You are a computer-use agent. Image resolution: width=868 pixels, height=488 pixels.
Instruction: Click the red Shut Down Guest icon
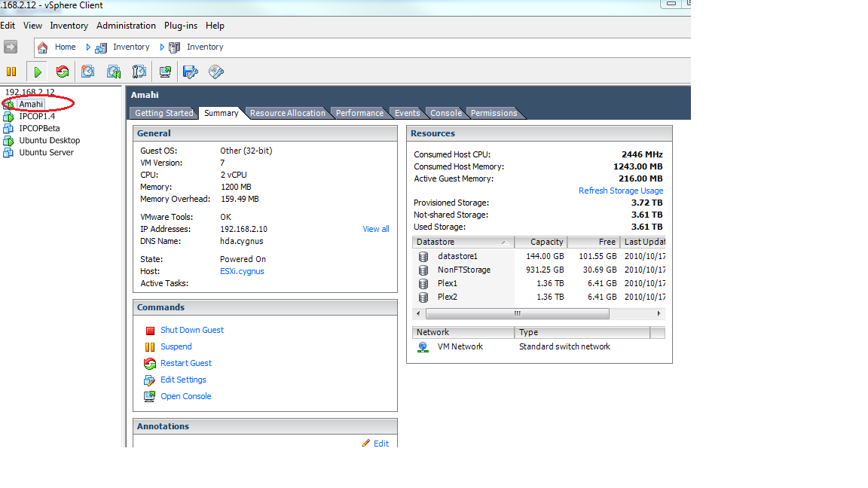point(150,331)
